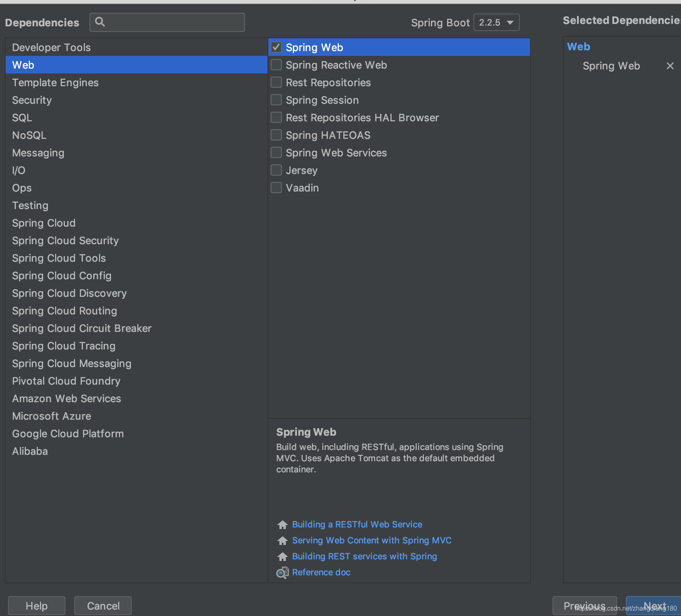The width and height of the screenshot is (681, 616).
Task: Open Spring Cloud Messaging category
Action: [136, 363]
